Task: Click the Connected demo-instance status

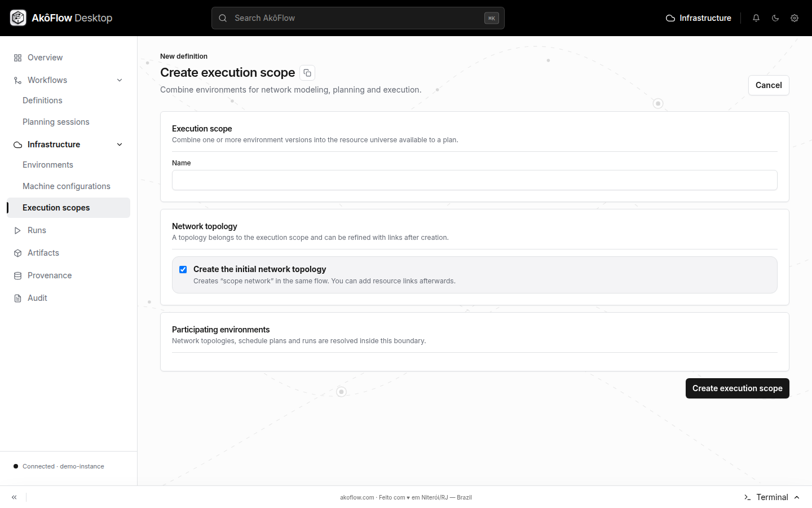Action: pyautogui.click(x=59, y=466)
